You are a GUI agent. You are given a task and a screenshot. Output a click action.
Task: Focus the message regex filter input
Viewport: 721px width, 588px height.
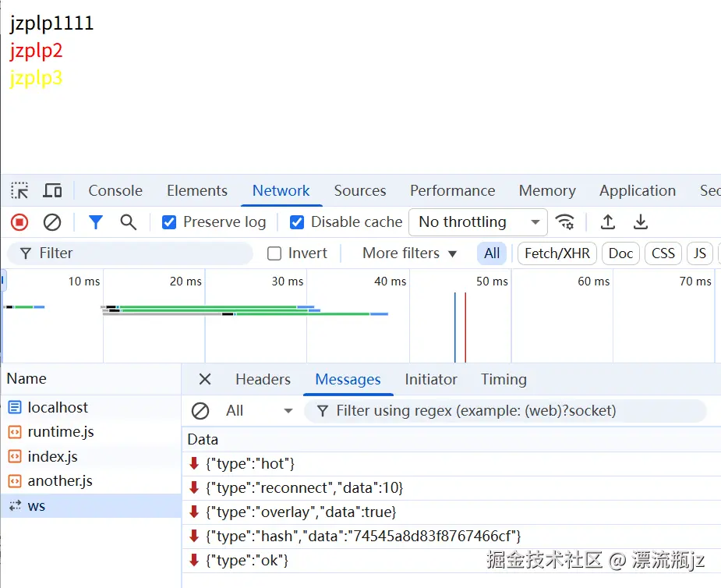click(x=505, y=411)
